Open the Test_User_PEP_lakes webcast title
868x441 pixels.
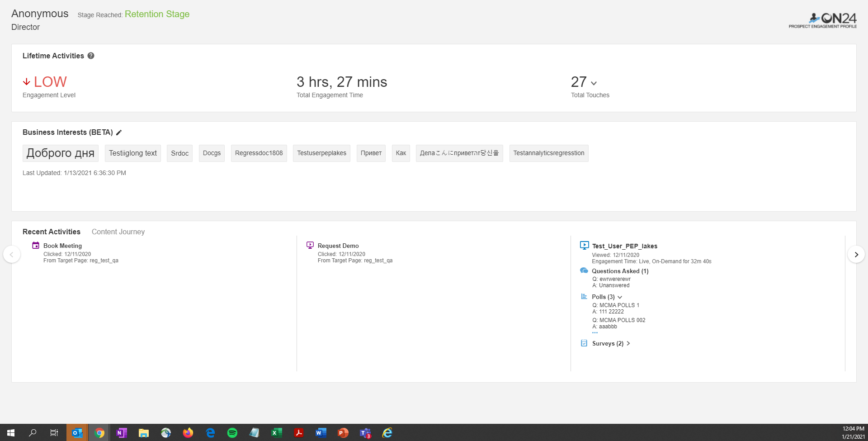point(625,246)
